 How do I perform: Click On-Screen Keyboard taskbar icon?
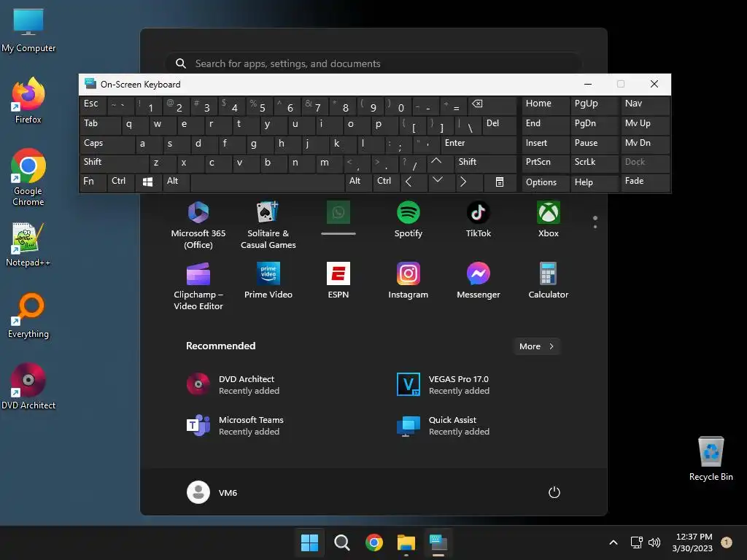click(x=438, y=542)
